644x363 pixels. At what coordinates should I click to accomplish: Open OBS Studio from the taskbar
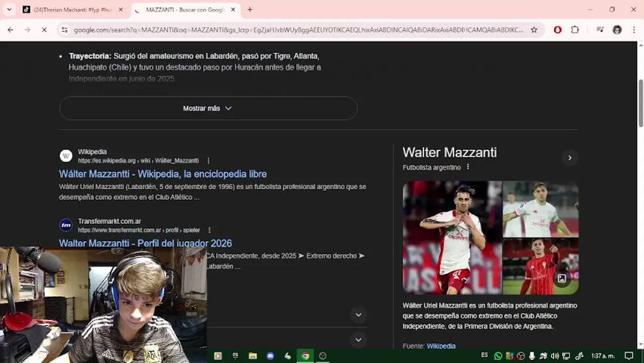point(323,356)
